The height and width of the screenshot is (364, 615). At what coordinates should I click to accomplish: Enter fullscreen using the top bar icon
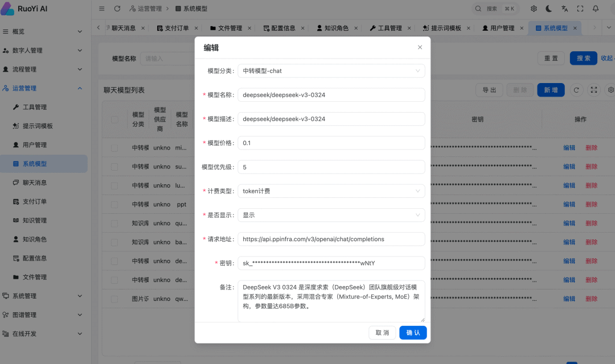[x=580, y=9]
